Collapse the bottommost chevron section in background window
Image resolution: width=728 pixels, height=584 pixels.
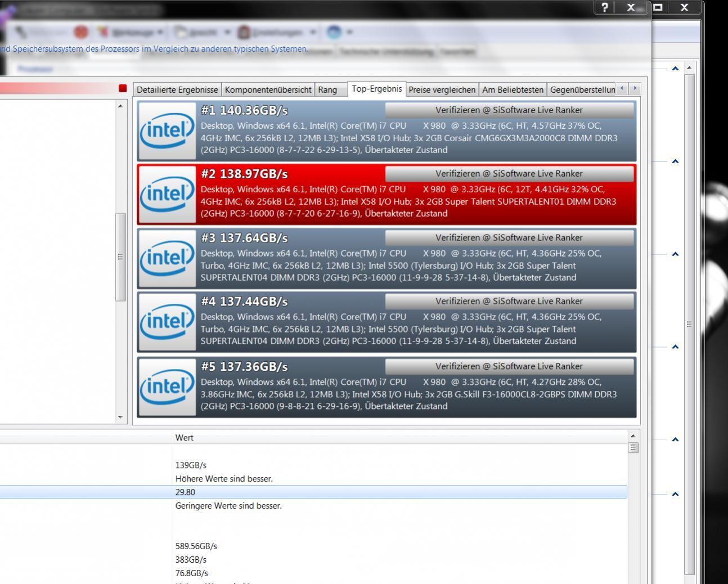tap(675, 494)
